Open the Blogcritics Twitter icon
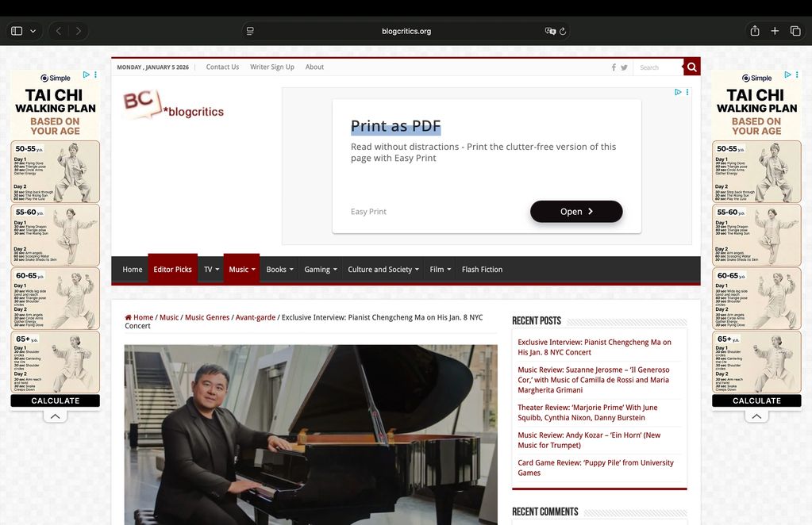The image size is (812, 525). 624,67
